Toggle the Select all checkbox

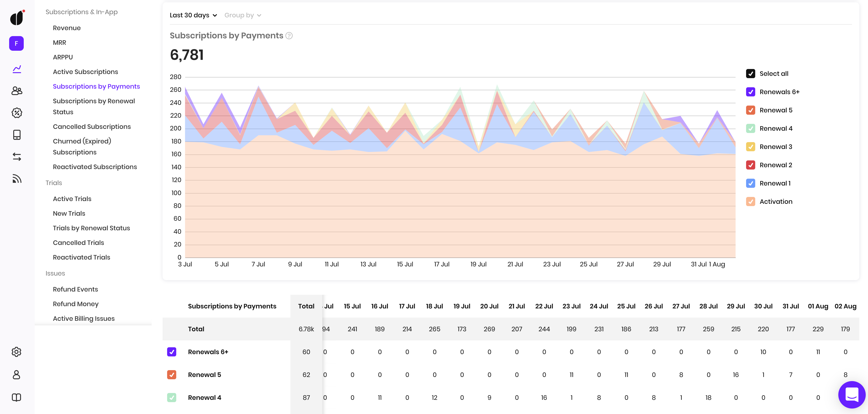point(750,74)
